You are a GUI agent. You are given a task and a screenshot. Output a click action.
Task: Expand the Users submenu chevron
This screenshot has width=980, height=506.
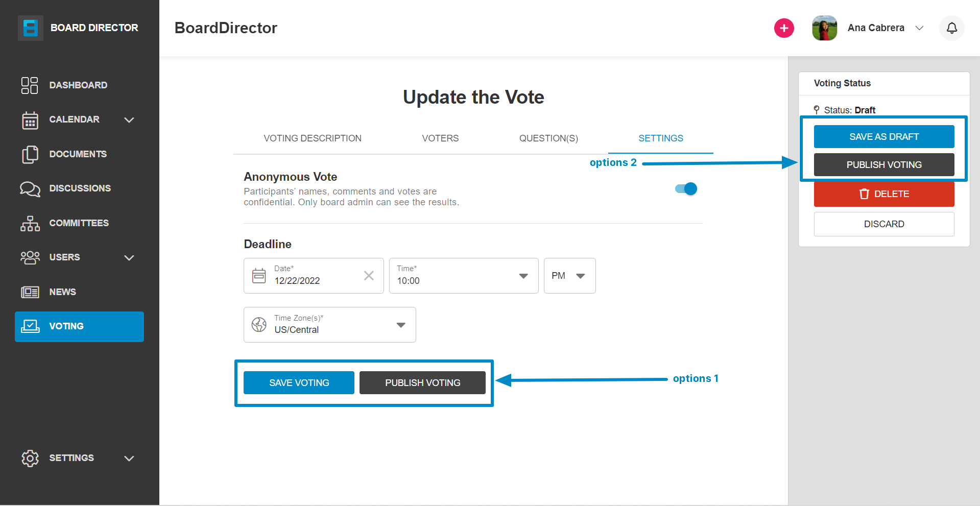point(129,258)
